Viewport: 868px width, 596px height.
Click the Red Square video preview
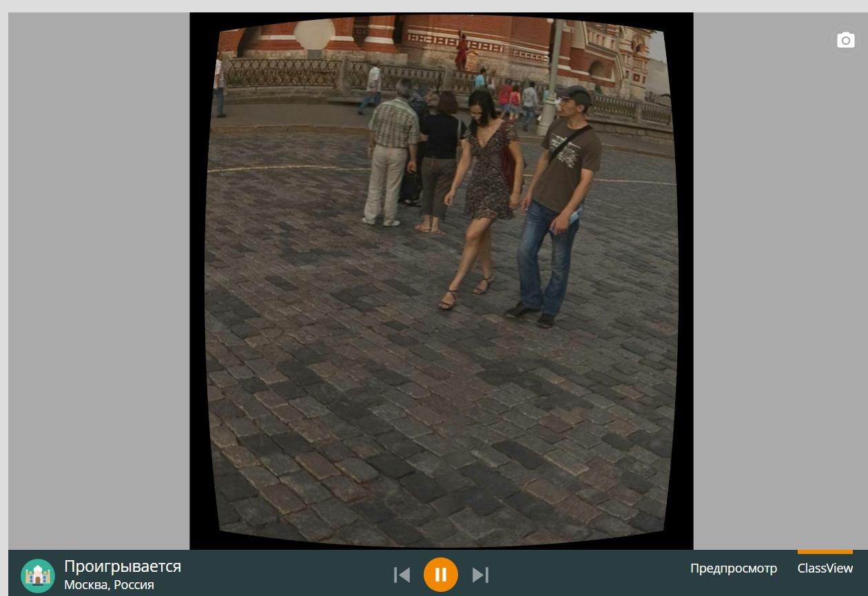(441, 281)
